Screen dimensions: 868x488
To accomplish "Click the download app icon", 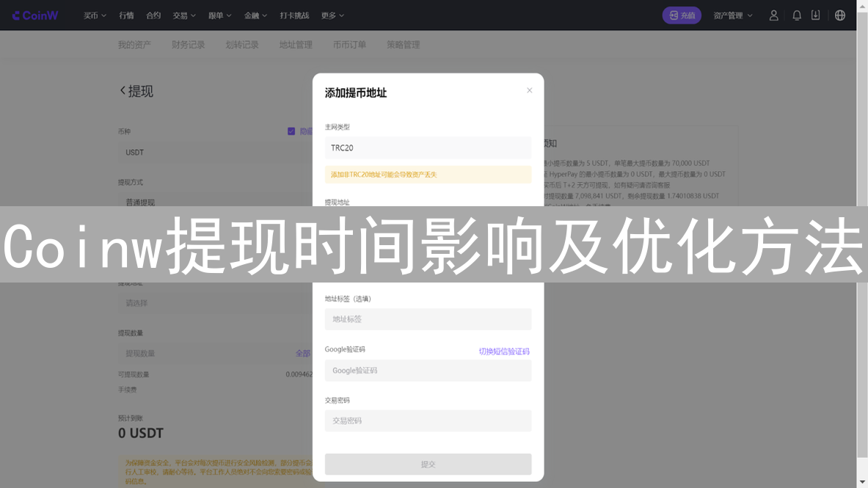I will (815, 15).
